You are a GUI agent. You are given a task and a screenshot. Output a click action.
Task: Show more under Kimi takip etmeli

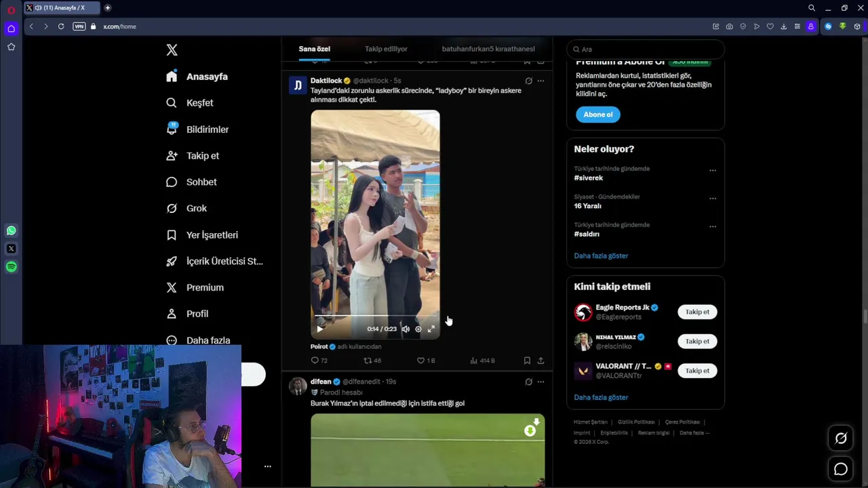tap(601, 397)
